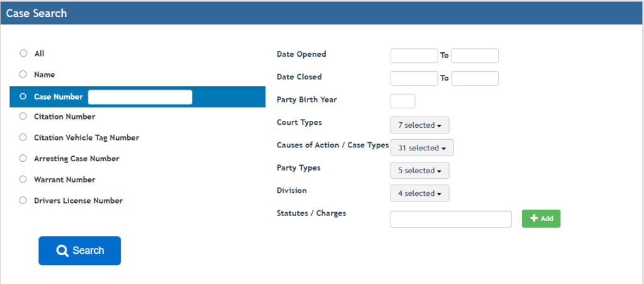The image size is (644, 284).
Task: Select Arresting Case Number radio button
Action: point(23,158)
